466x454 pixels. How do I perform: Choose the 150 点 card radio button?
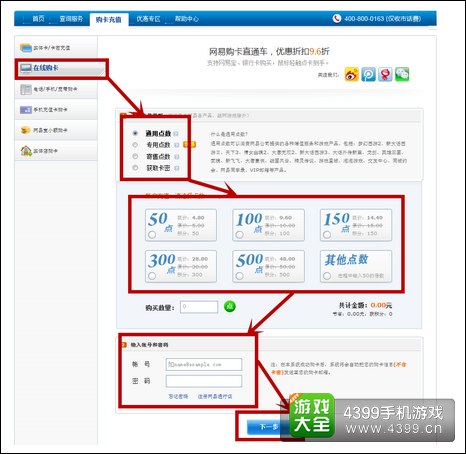[x=327, y=235]
